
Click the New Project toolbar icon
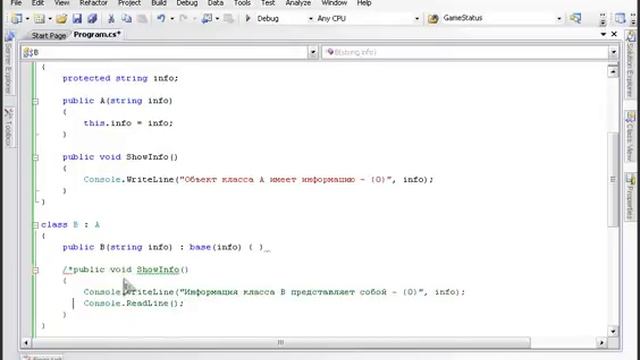17,18
